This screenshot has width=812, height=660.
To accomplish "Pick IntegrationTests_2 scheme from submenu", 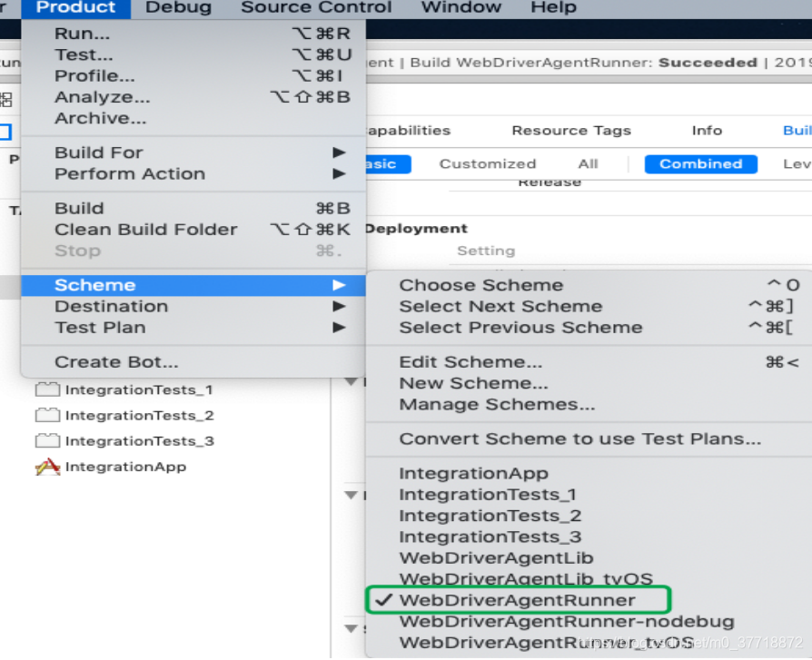I will click(589, 516).
